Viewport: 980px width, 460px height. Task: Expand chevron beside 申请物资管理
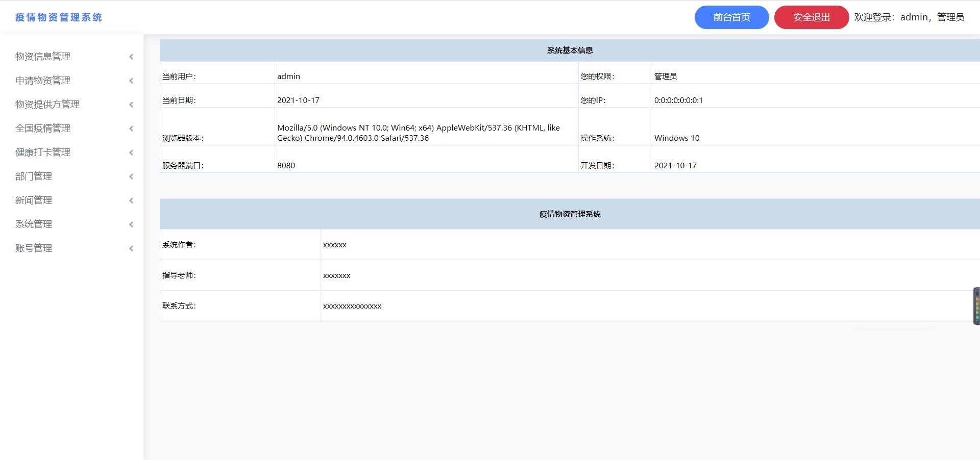point(131,81)
